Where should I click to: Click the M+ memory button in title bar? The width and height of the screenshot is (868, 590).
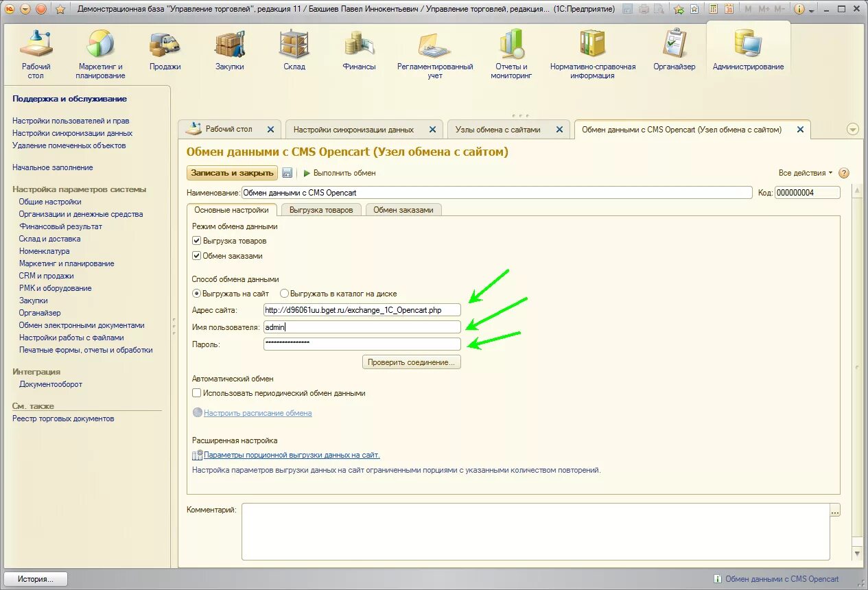(x=764, y=9)
